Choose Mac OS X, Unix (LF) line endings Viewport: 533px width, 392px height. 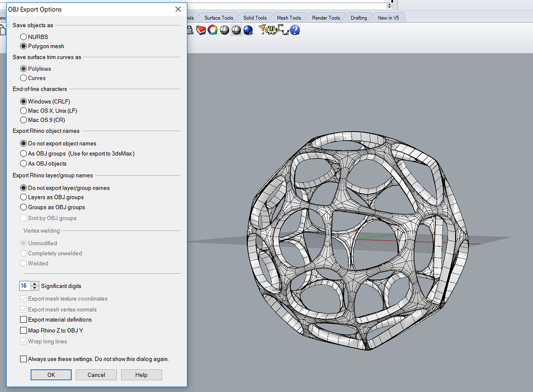pyautogui.click(x=23, y=110)
